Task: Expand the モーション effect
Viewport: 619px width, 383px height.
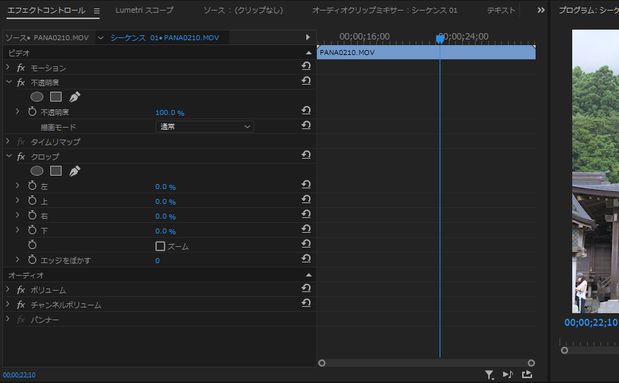Action: tap(8, 68)
